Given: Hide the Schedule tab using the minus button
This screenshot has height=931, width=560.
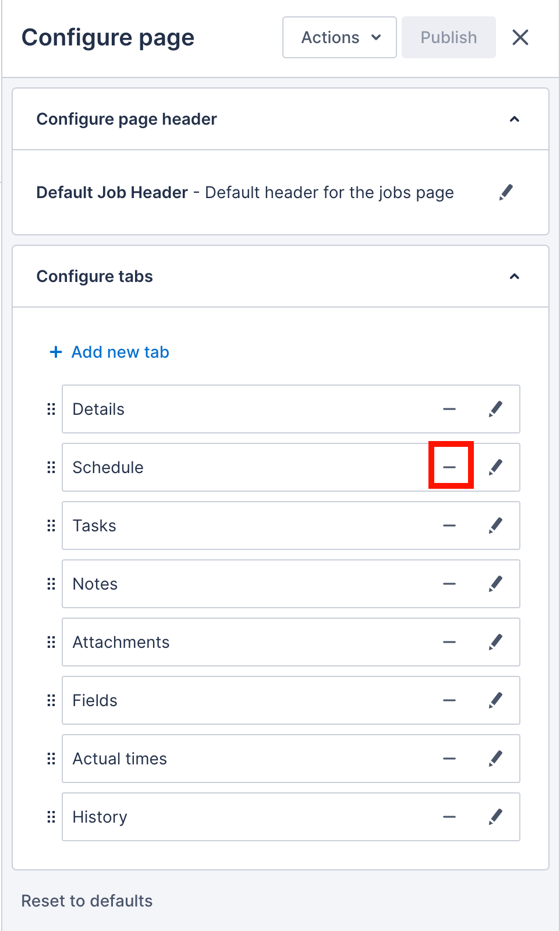Looking at the screenshot, I should (449, 467).
